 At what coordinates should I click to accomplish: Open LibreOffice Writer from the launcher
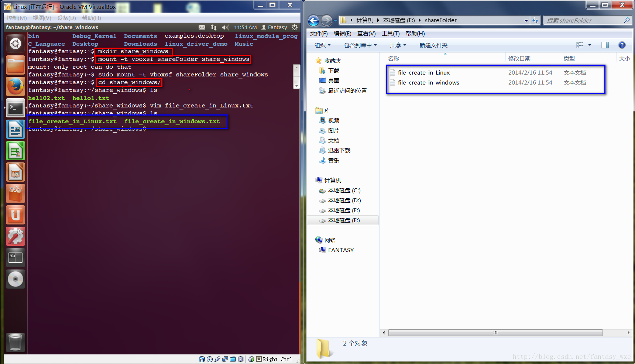tap(16, 130)
